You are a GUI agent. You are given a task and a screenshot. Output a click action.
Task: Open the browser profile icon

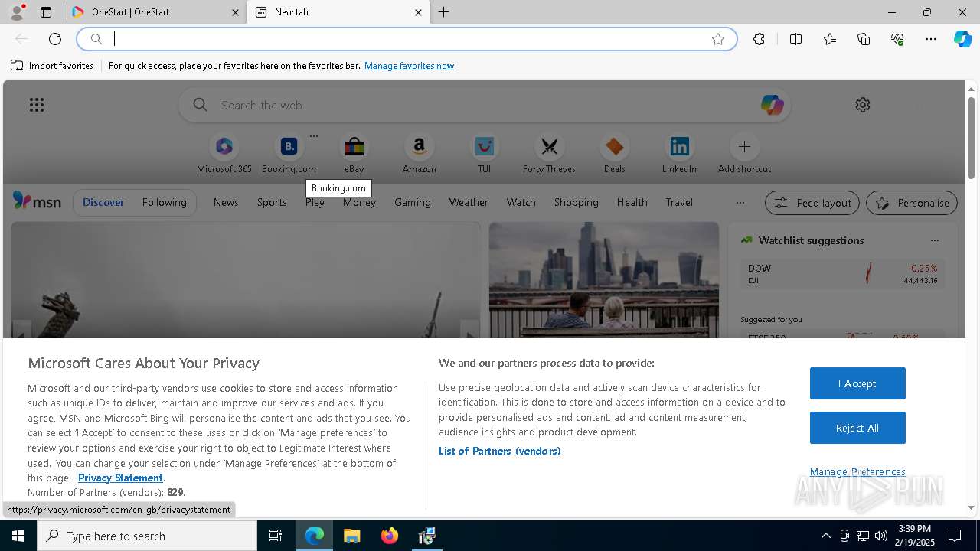pyautogui.click(x=17, y=12)
